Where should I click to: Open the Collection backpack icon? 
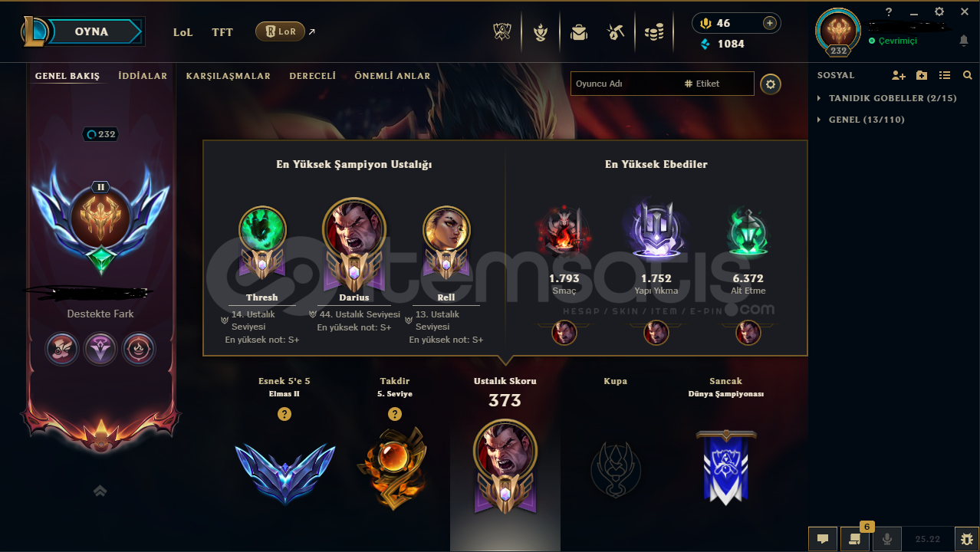click(579, 32)
